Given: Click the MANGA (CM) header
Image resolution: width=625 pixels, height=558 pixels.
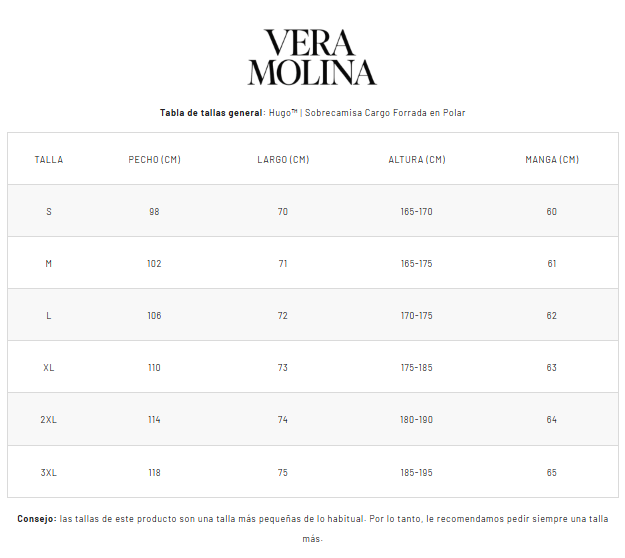Looking at the screenshot, I should [552, 160].
